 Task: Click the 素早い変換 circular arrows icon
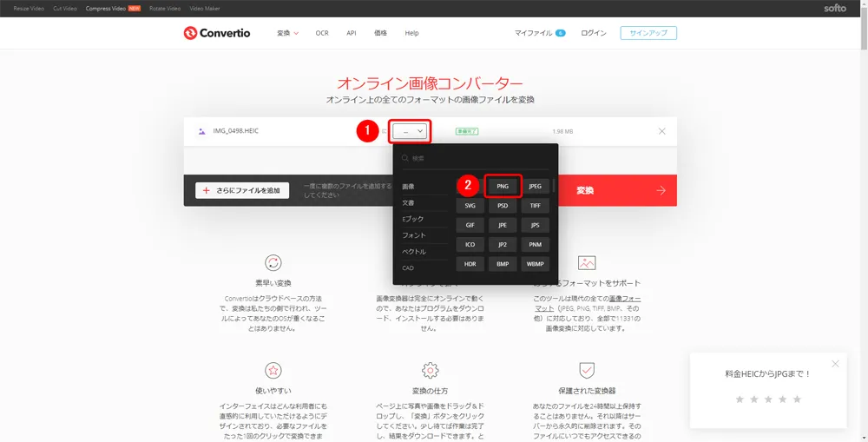[273, 262]
